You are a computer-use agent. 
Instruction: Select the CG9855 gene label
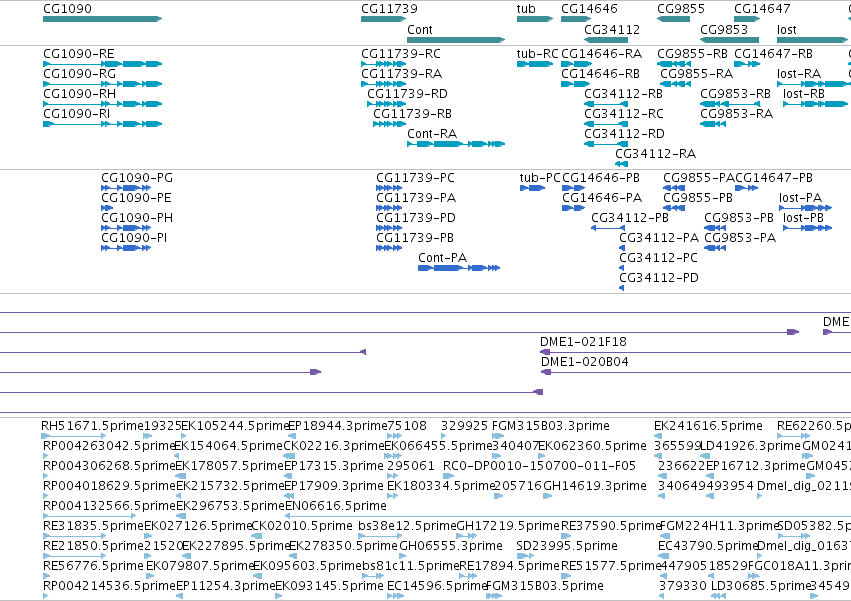681,9
